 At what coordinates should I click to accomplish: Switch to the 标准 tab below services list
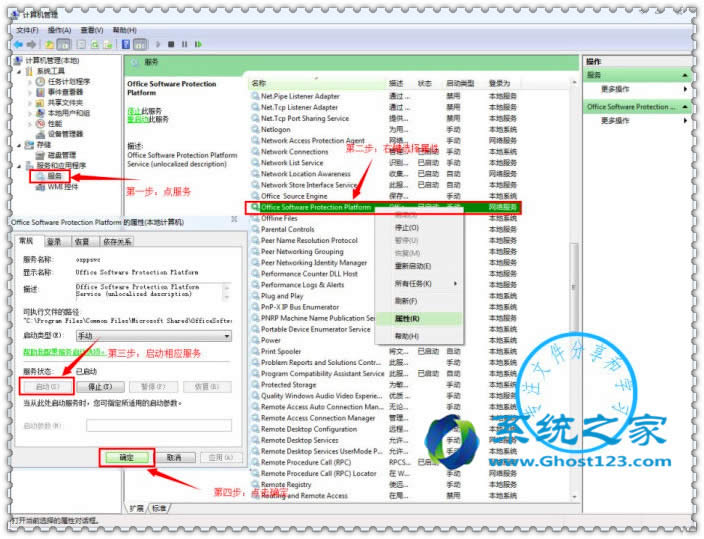click(x=159, y=508)
